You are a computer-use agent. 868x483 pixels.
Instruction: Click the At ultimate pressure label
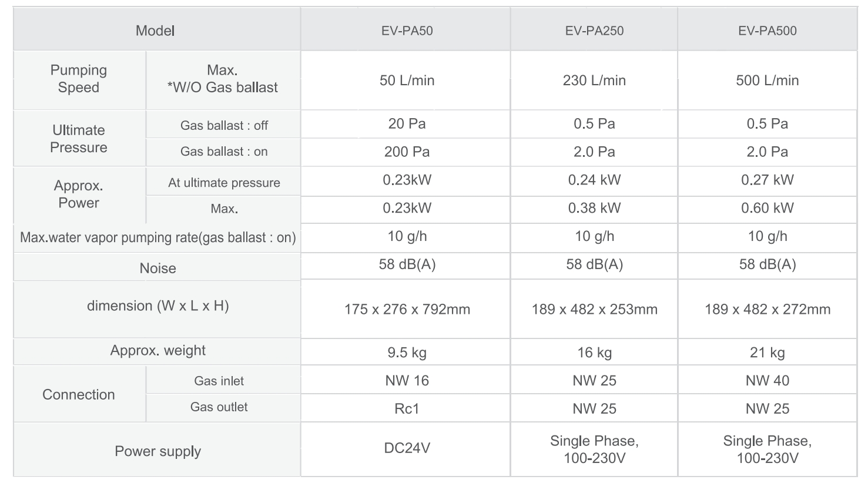click(x=224, y=183)
